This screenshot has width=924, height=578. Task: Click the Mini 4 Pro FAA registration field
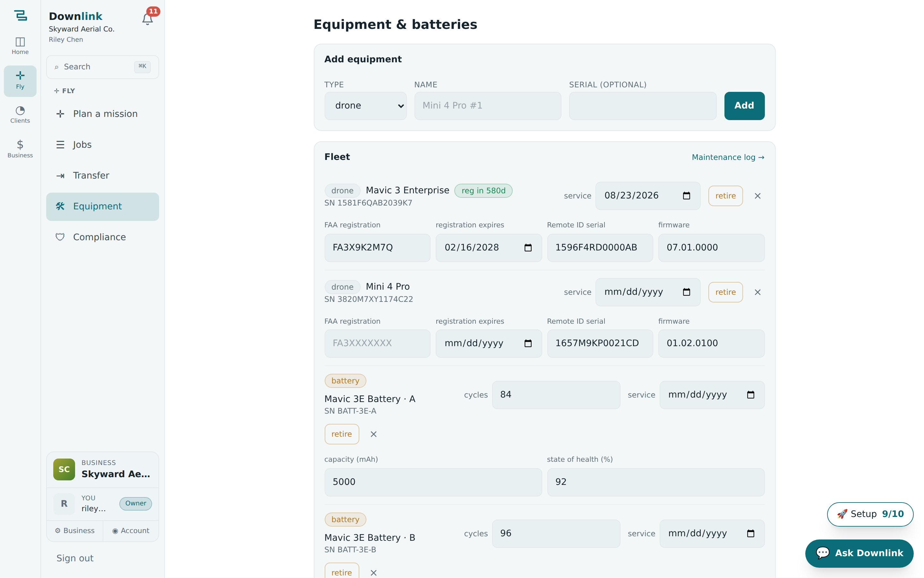pos(377,343)
